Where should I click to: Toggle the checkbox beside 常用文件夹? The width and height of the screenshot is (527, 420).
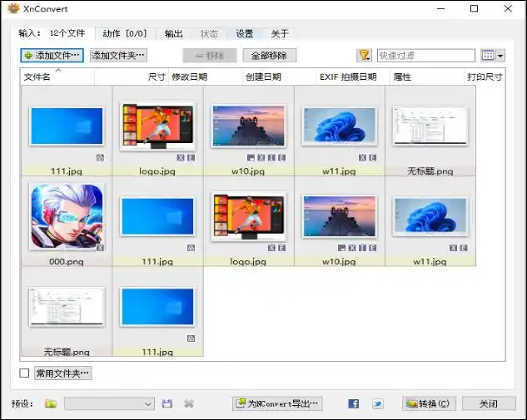pos(24,373)
